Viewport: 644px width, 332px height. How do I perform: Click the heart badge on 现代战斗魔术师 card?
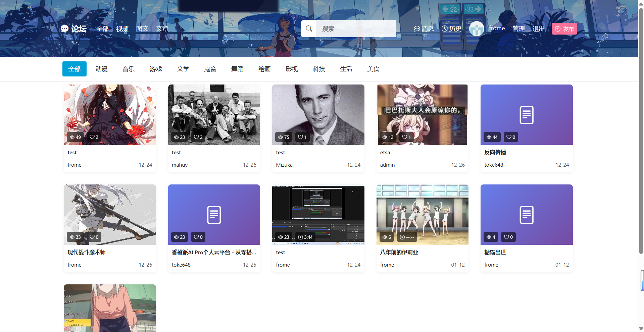click(94, 237)
